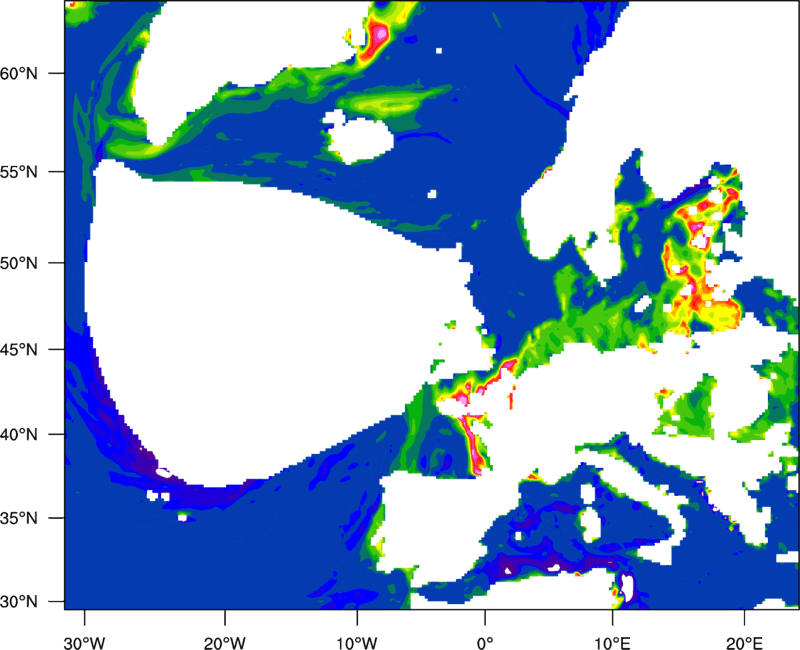Click the 45°N latitude label
The image size is (800, 650).
tap(19, 349)
